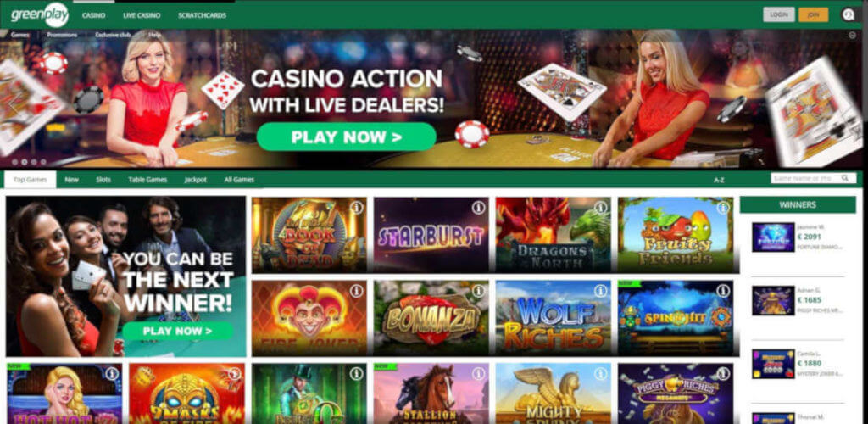This screenshot has height=424, width=868.
Task: Switch to the Jackpot tab
Action: [196, 180]
